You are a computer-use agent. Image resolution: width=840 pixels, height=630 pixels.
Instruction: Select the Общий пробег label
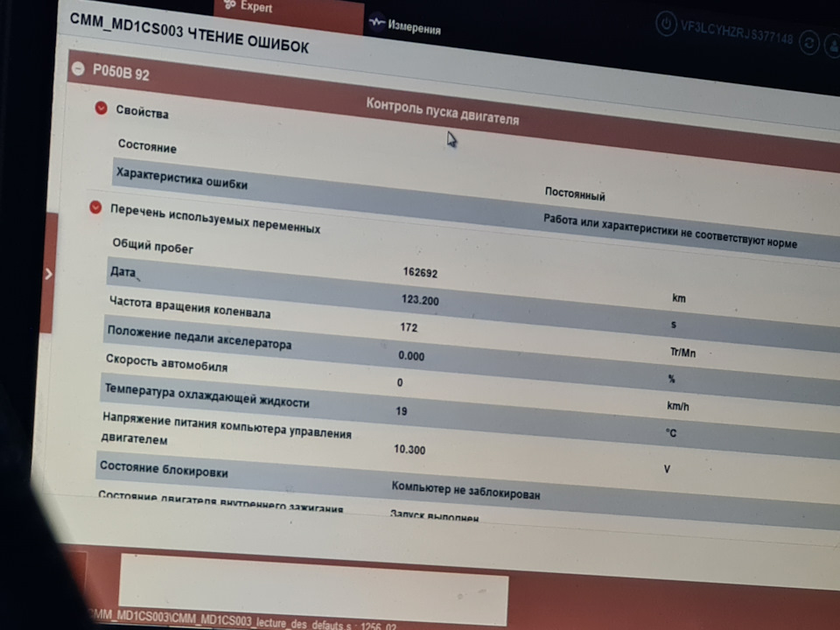click(152, 245)
